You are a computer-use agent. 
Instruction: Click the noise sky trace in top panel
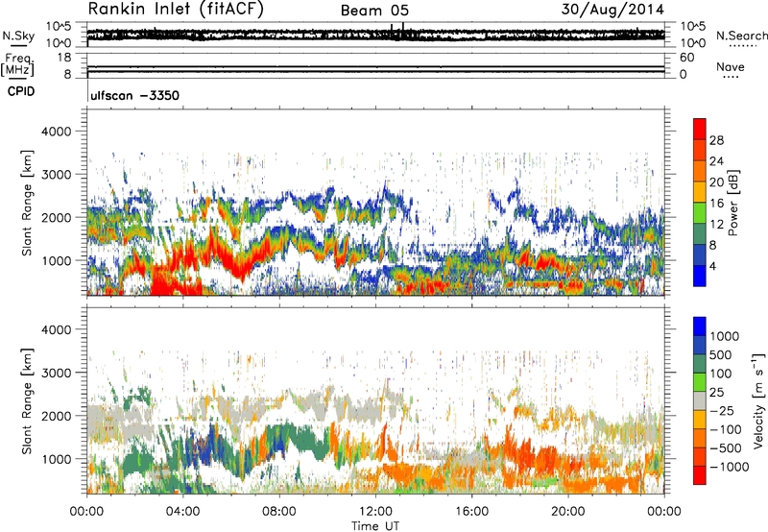pos(375,35)
